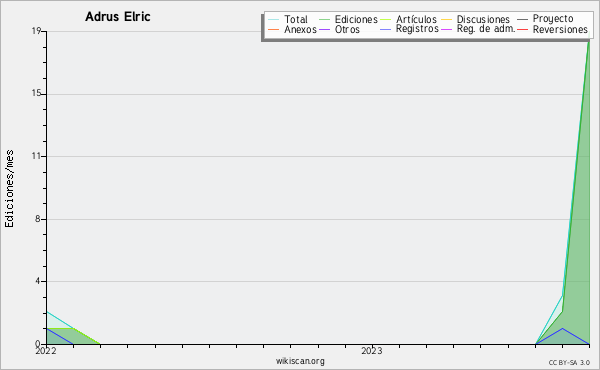Select the 'Registros' legend entry
Viewport: 600px width, 370px height.
click(x=417, y=29)
